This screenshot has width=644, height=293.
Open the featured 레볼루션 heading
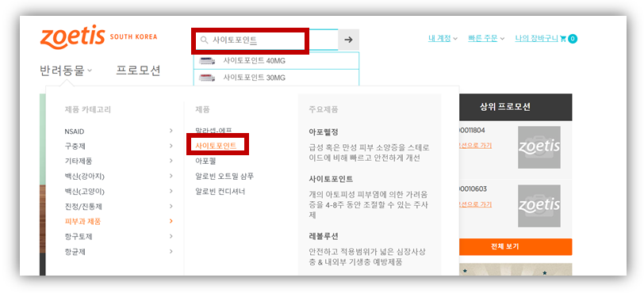(324, 237)
